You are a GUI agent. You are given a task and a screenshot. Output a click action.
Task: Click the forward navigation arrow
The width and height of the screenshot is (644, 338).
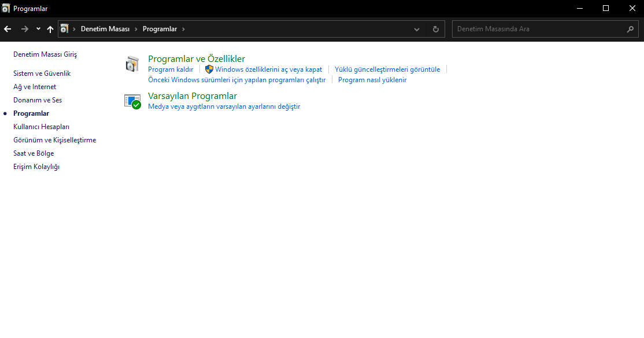25,29
